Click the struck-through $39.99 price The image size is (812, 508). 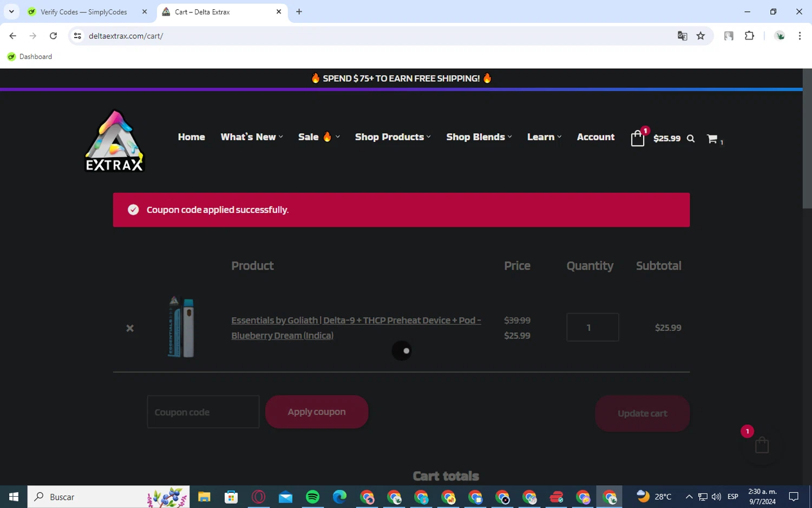tap(517, 320)
